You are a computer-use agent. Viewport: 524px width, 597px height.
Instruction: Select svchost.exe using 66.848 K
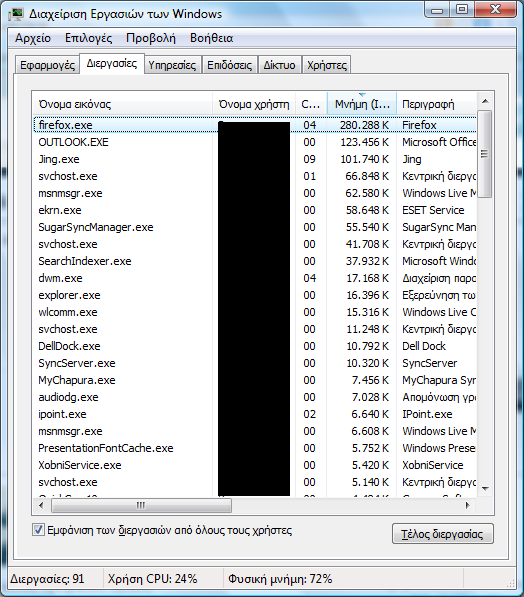tap(254, 176)
